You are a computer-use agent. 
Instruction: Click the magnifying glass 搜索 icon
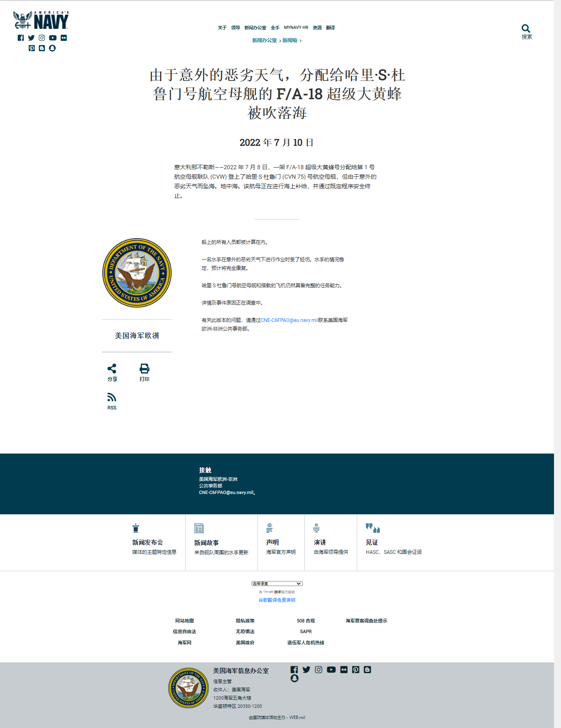[x=526, y=28]
